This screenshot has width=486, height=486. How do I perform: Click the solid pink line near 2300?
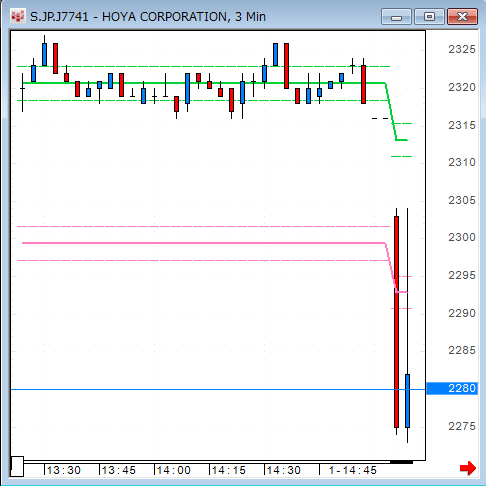203,243
